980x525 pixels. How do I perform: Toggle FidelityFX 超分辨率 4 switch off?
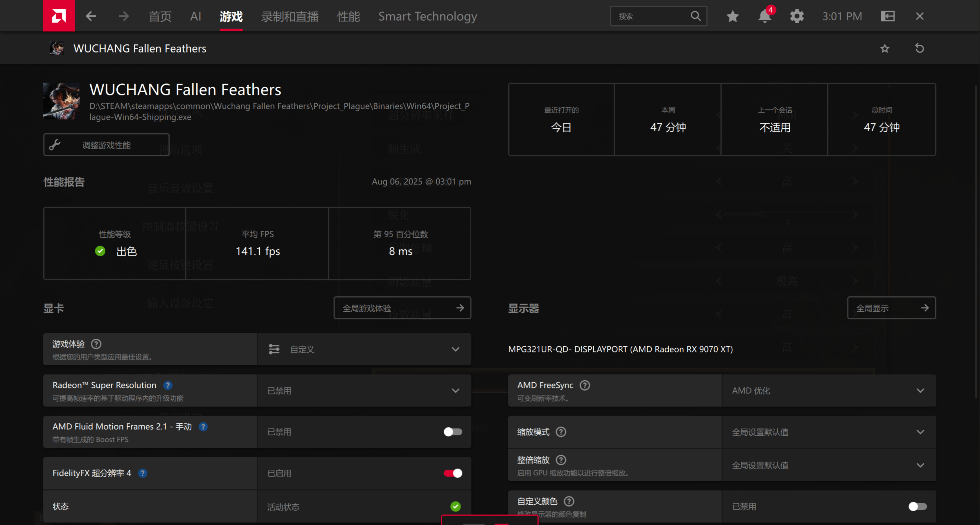pos(453,473)
